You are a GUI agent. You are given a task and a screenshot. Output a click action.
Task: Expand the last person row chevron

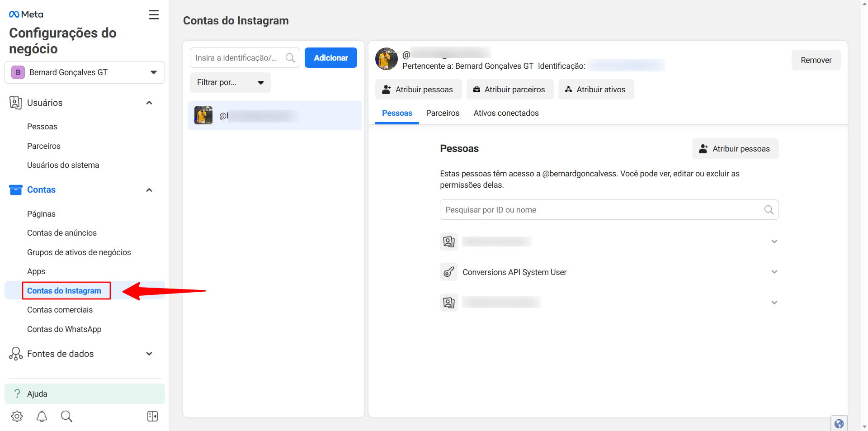[774, 303]
